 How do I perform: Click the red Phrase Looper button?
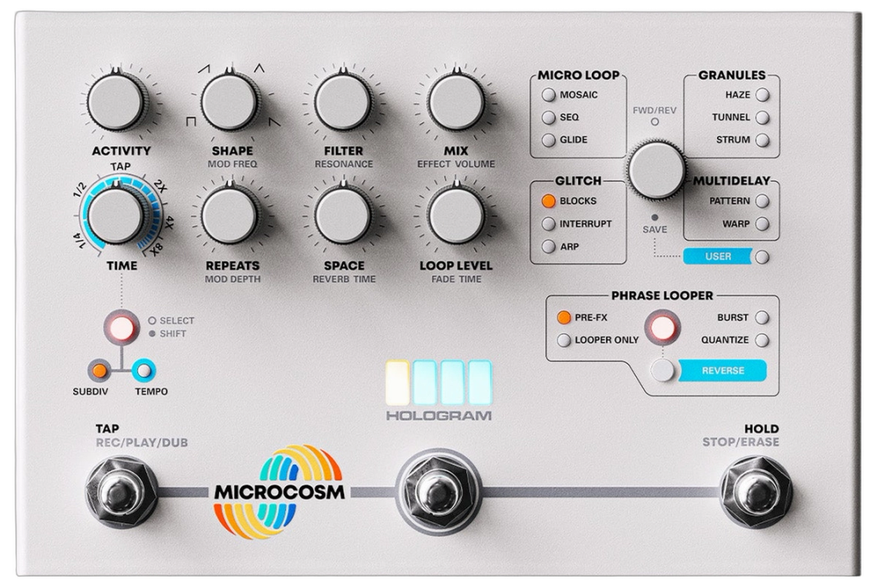point(663,328)
